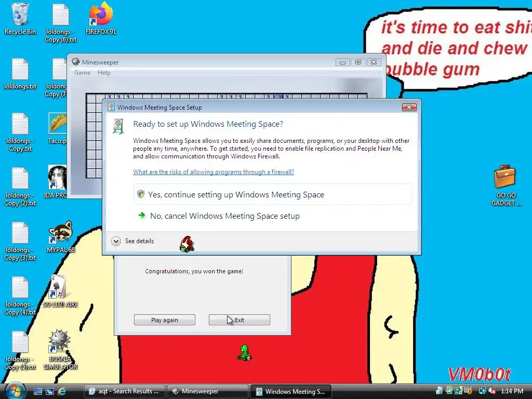Click the Congratulations, you won the game text
This screenshot has width=532, height=399.
[x=194, y=271]
